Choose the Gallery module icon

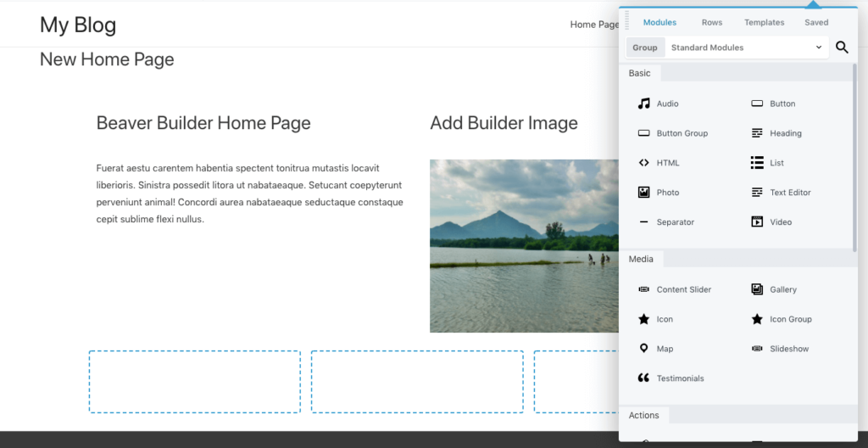757,289
